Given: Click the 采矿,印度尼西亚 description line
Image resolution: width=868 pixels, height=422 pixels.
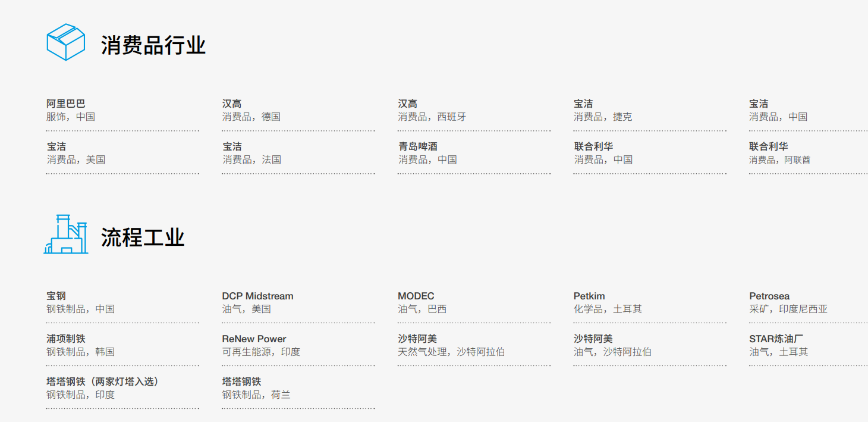Looking at the screenshot, I should coord(788,309).
